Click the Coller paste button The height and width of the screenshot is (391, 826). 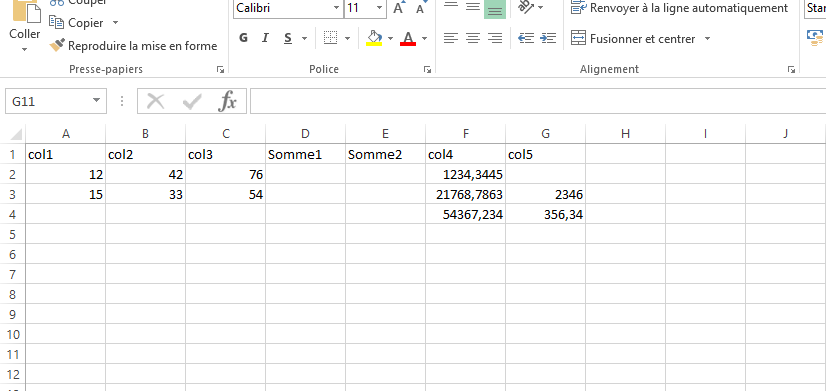tap(24, 20)
